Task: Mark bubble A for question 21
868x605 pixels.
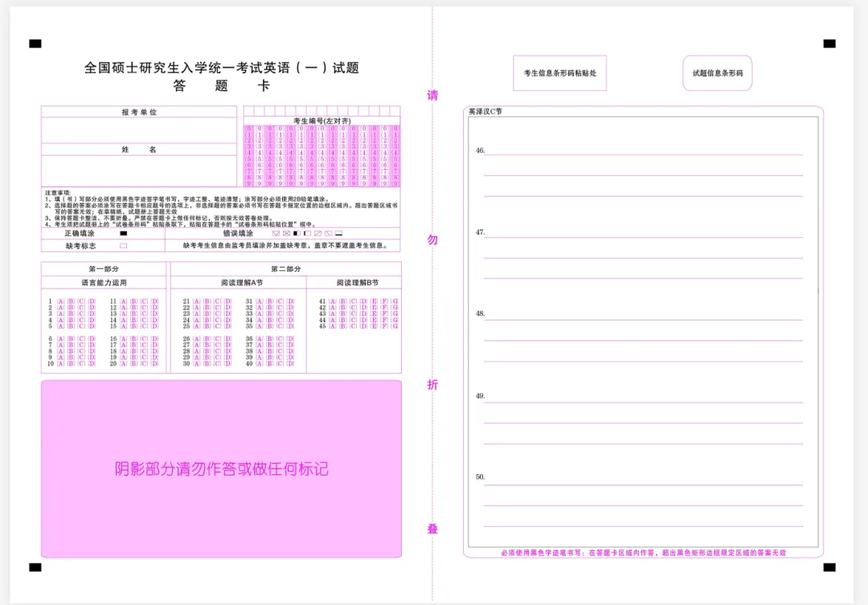Action: point(197,301)
